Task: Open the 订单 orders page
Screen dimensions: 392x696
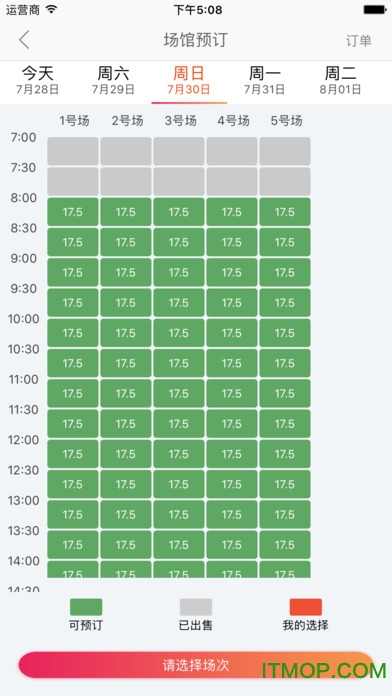Action: pos(358,41)
